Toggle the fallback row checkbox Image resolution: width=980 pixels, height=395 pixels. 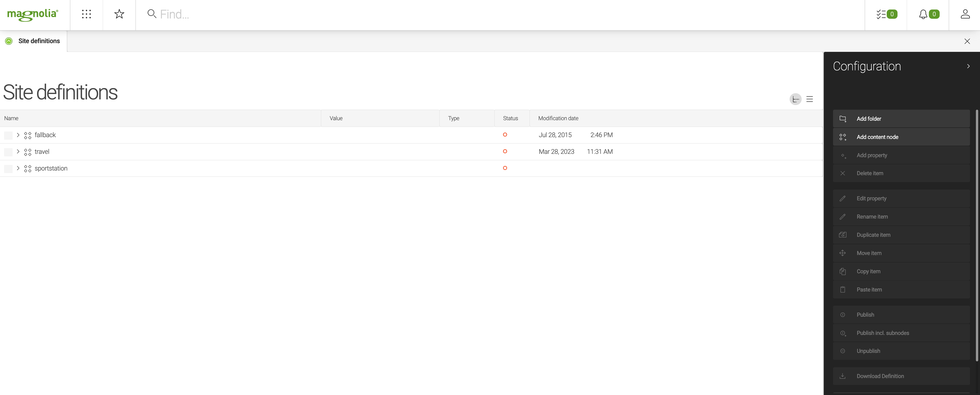point(7,134)
